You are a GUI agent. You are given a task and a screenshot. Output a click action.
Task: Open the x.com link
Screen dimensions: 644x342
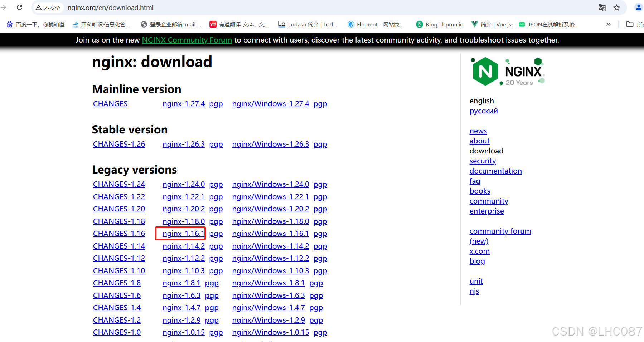[x=479, y=251]
